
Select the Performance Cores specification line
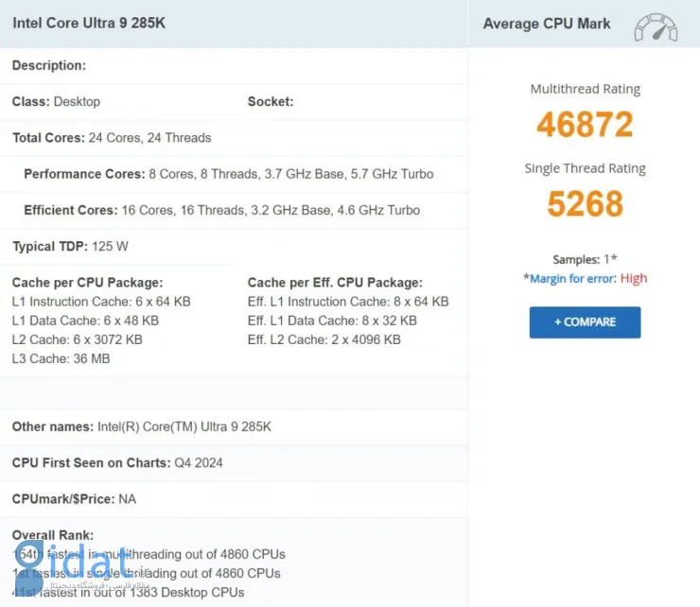point(229,174)
